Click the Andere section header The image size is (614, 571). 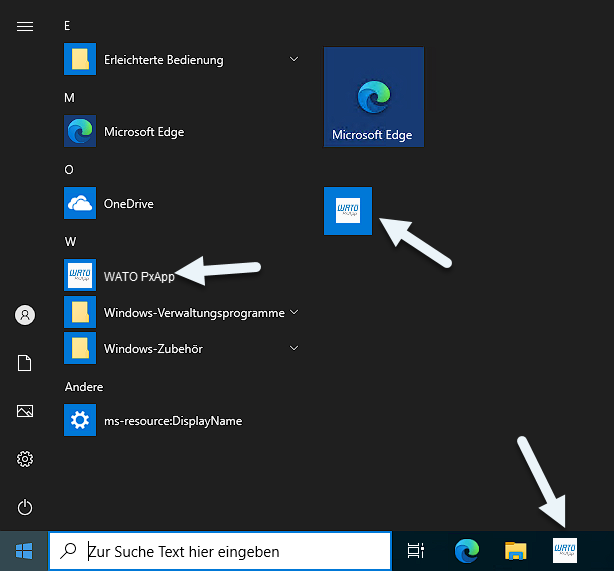tap(84, 387)
